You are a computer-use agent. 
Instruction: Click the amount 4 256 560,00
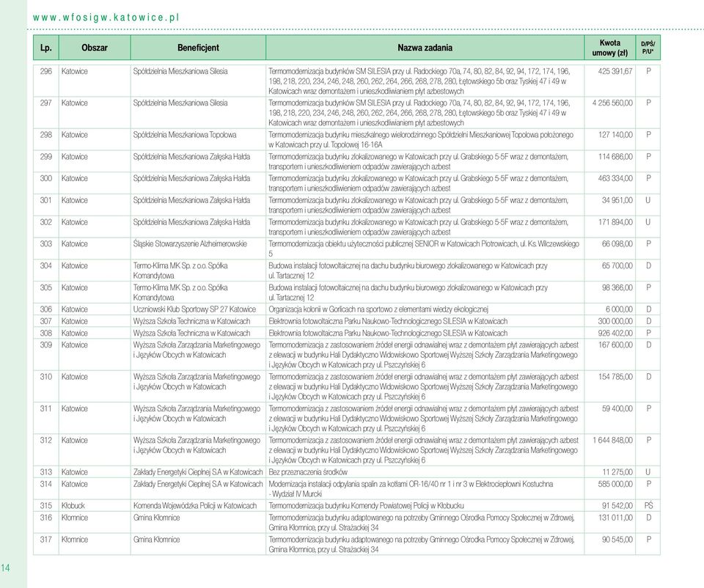pos(612,103)
